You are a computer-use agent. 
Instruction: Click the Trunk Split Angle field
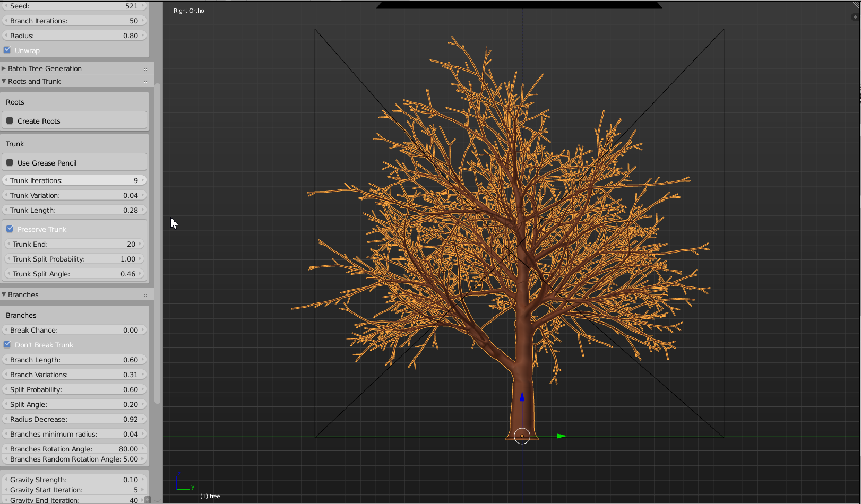coord(74,274)
